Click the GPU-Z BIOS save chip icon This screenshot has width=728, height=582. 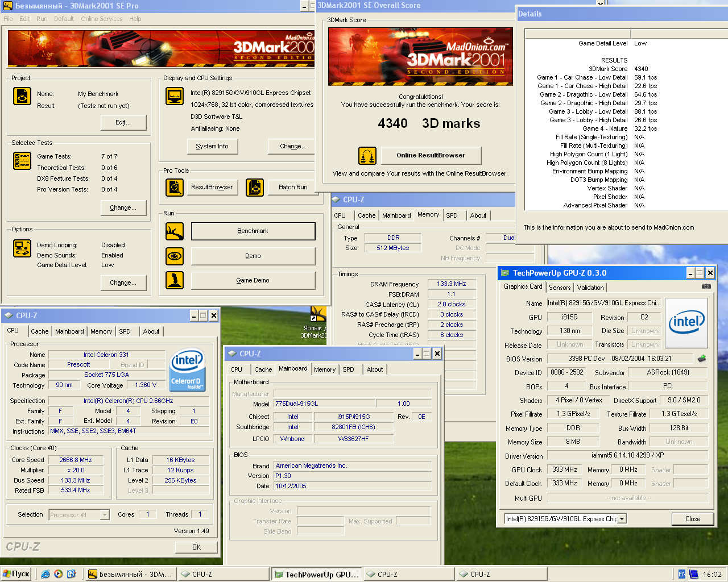tap(701, 359)
